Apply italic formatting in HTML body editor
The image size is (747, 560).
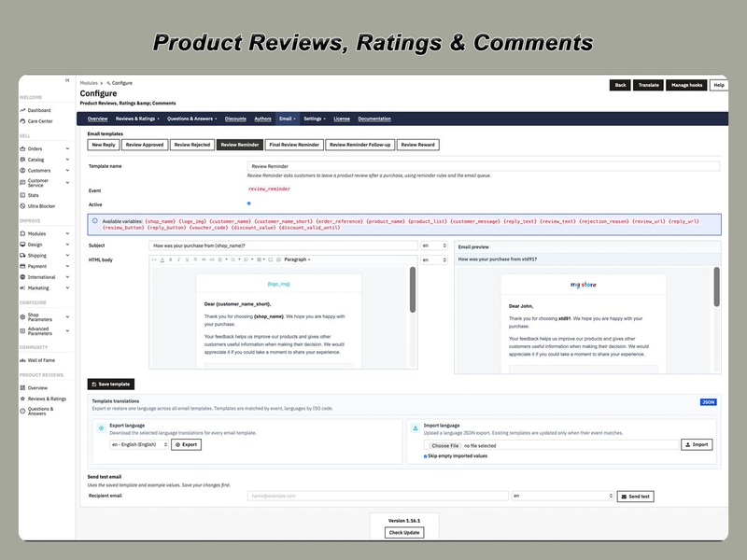coord(178,260)
